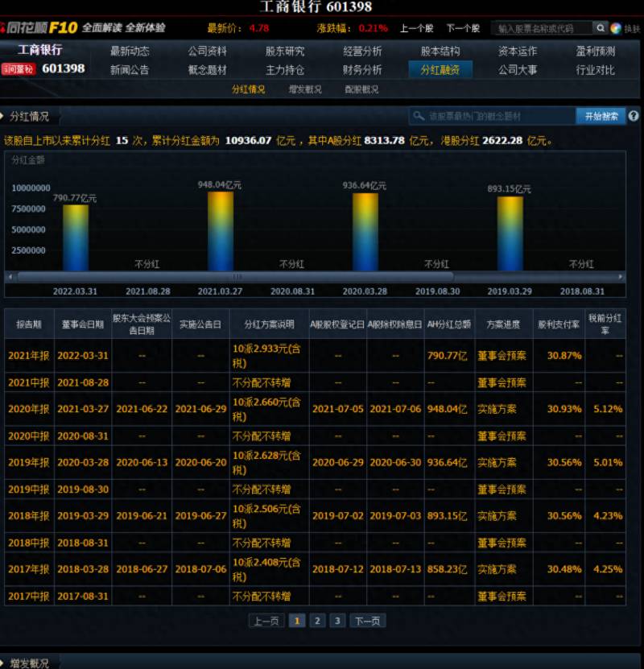Click chart scrollbar right arrow

point(620,277)
